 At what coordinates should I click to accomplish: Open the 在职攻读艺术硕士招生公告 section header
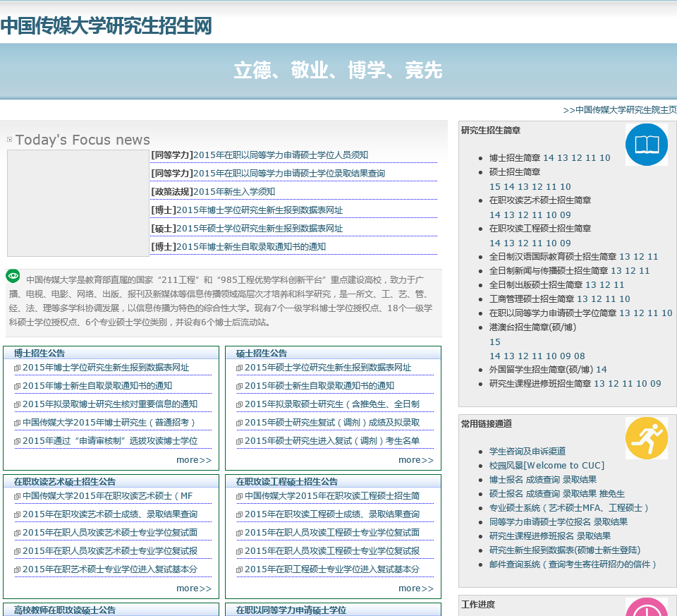64,481
